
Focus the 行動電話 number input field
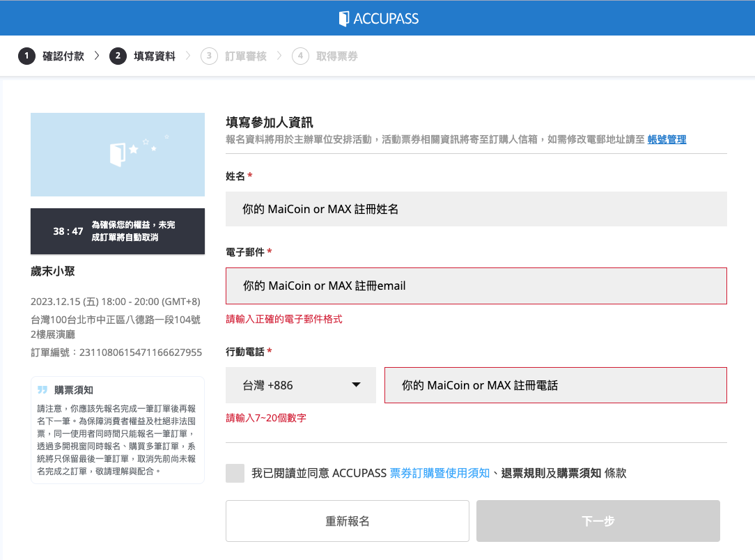tap(555, 385)
